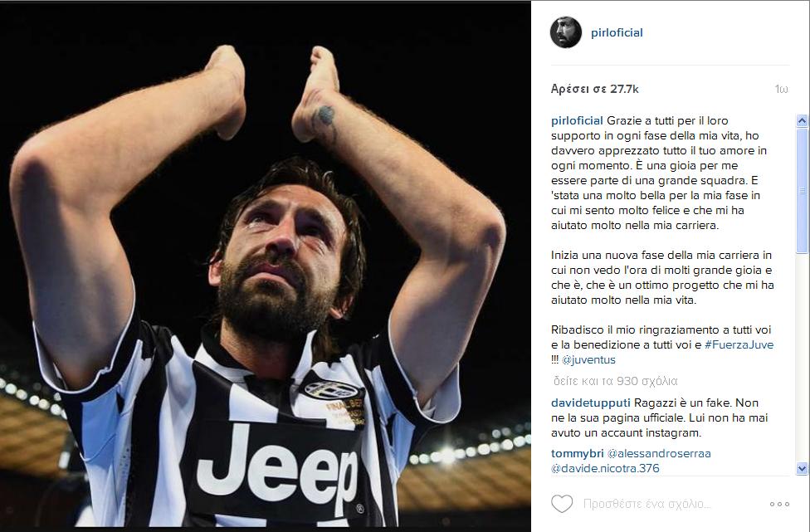This screenshot has height=532, width=810.
Task: Open the #FuerzaJuve hashtag
Action: tap(739, 344)
